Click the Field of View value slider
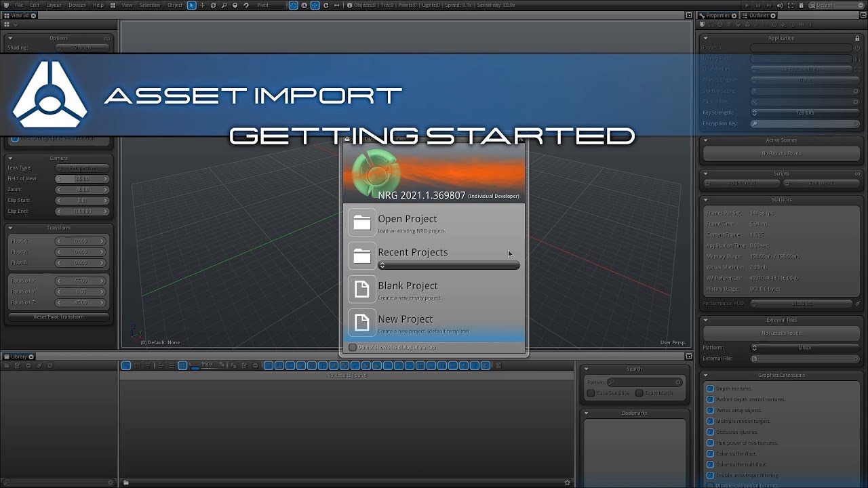The image size is (868, 488). click(82, 178)
